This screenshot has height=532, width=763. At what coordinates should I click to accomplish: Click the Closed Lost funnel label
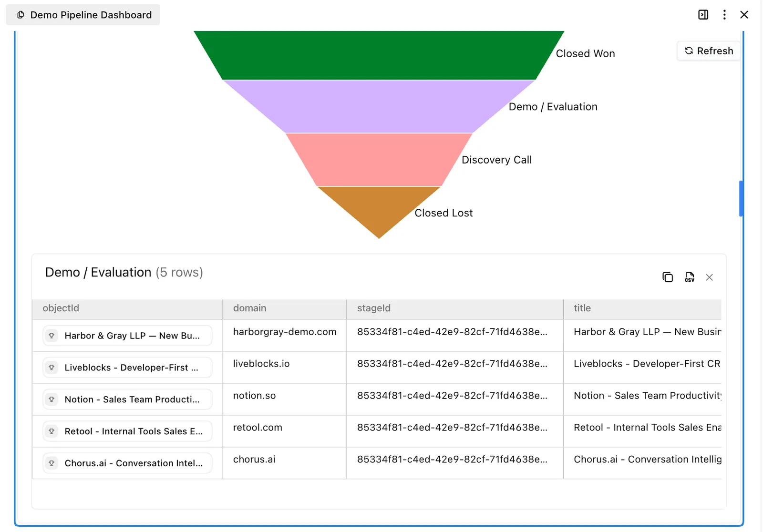(x=443, y=213)
